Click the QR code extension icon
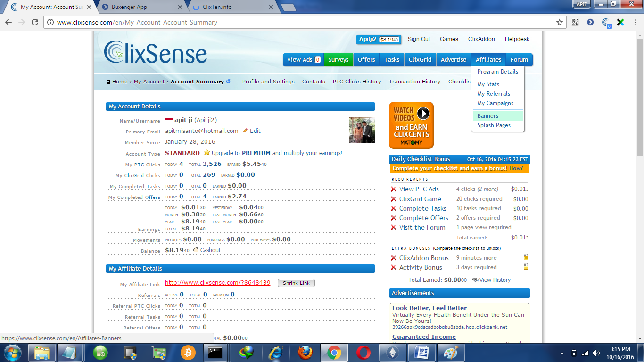 575,22
